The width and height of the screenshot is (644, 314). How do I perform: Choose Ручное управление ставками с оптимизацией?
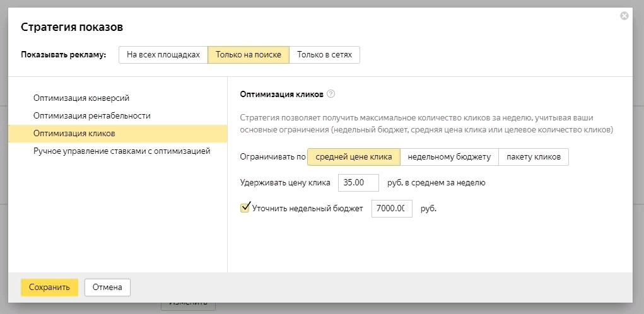[x=121, y=151]
